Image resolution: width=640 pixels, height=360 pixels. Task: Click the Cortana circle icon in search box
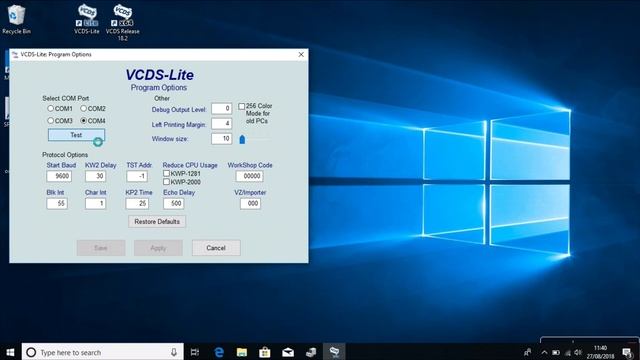point(31,352)
